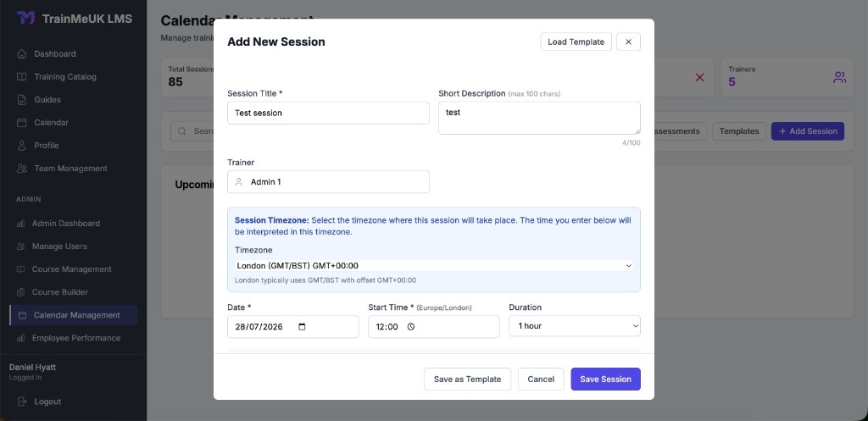Screen dimensions: 868x421
Task: Open Calendar in sidebar
Action: click(52, 122)
